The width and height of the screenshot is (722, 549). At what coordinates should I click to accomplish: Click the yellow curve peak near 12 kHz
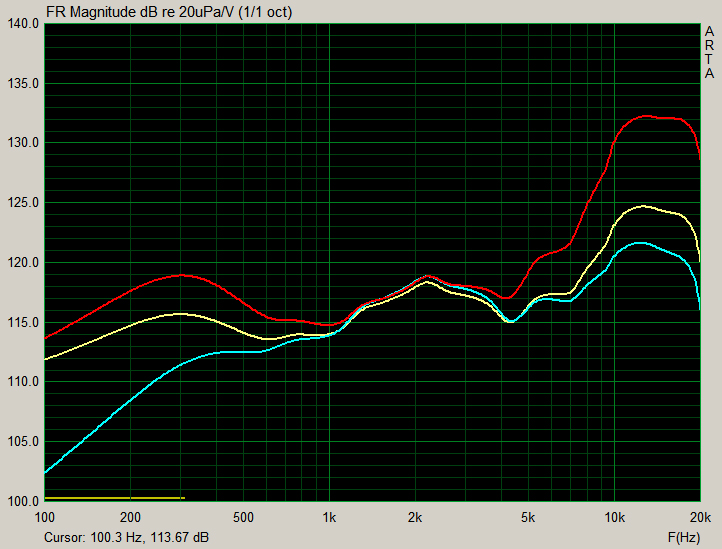(643, 206)
